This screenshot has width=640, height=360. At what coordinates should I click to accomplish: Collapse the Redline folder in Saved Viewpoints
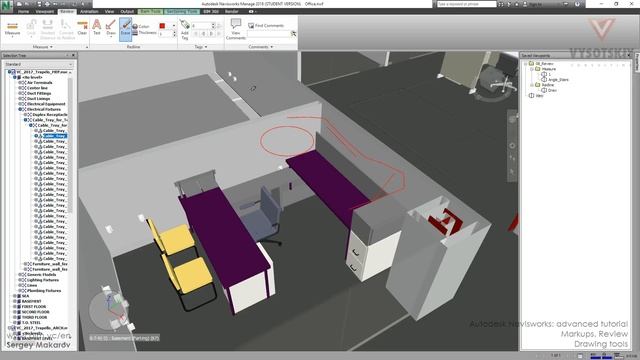(531, 85)
